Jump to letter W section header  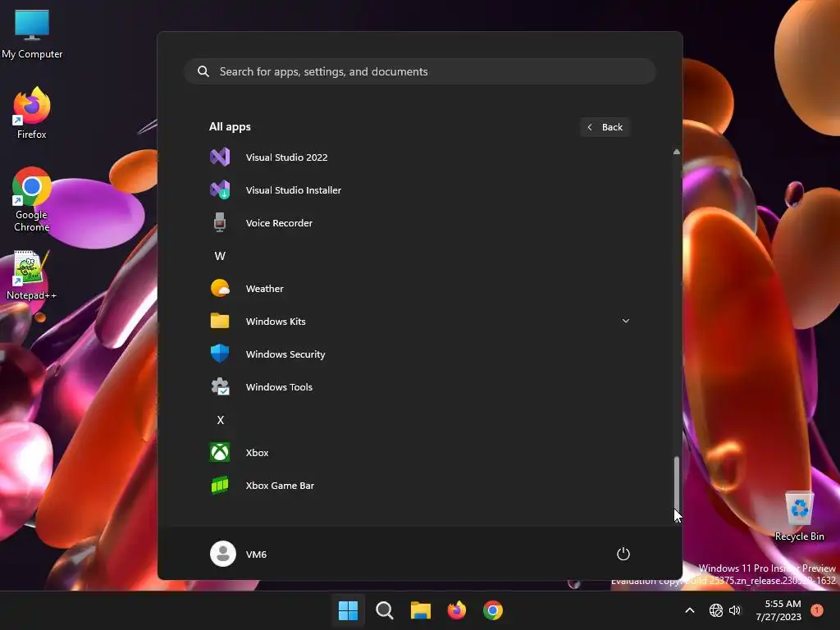pos(220,256)
